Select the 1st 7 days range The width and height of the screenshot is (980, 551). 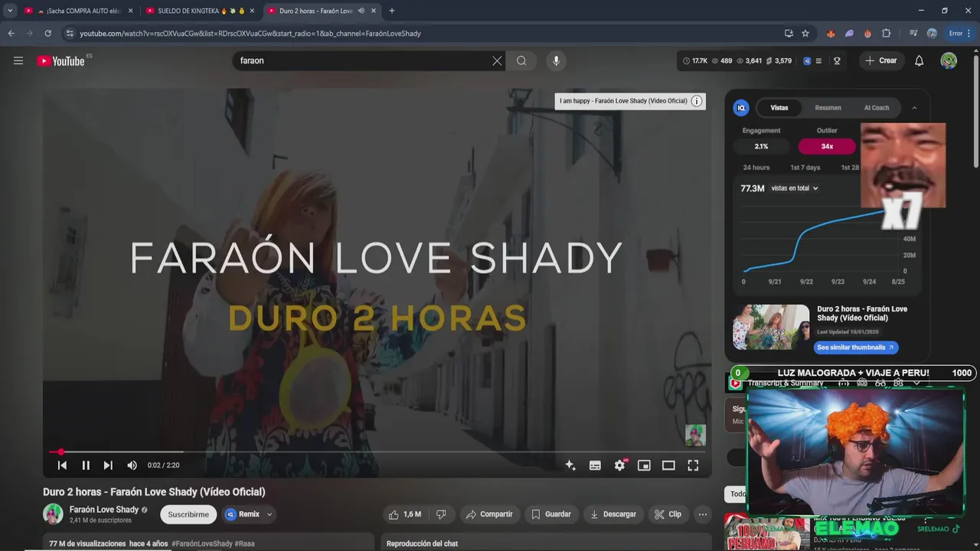805,168
